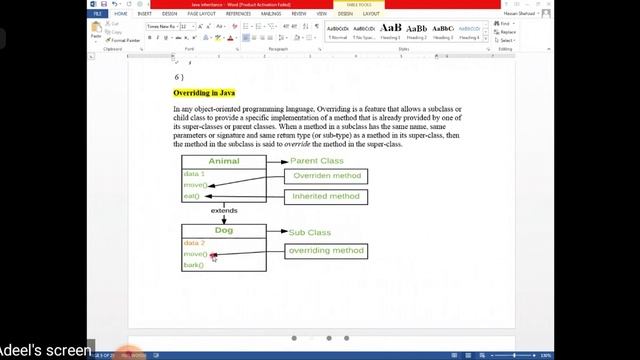Click the Shading paint bucket icon
This screenshot has height=360, width=640.
point(297,38)
